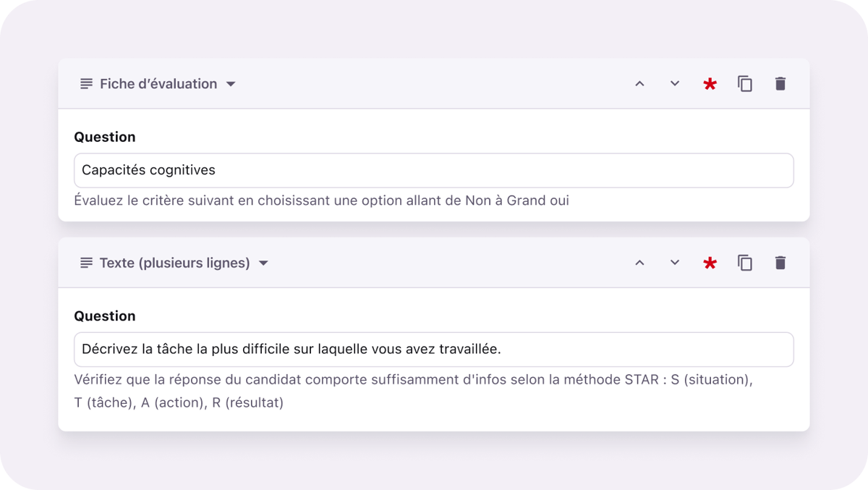The image size is (868, 490).
Task: Delete the Texte (plusieurs lignes) question
Action: pyautogui.click(x=780, y=263)
